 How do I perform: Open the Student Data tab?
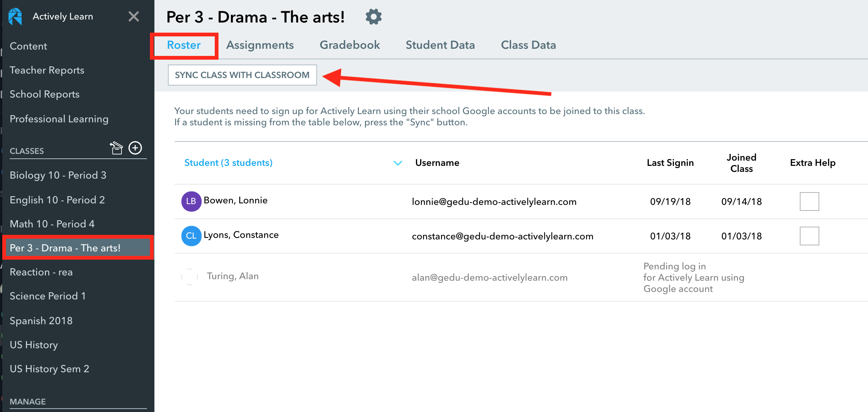440,45
